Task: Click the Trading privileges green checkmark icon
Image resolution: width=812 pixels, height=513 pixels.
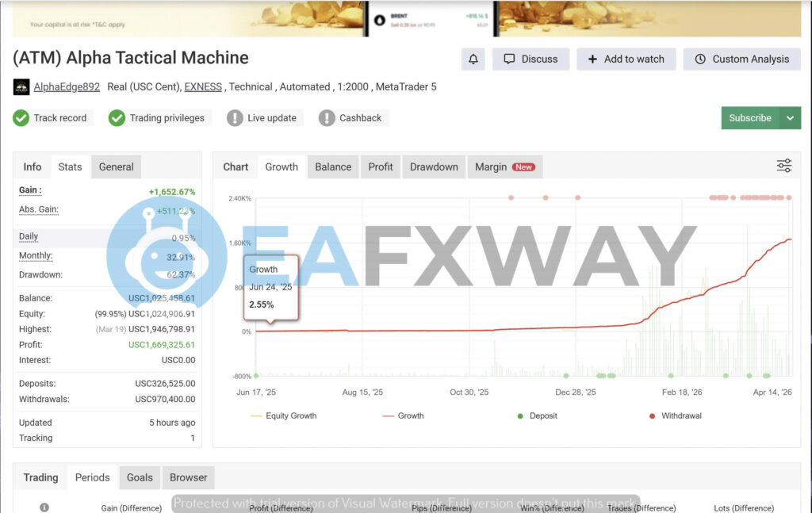Action: 117,118
